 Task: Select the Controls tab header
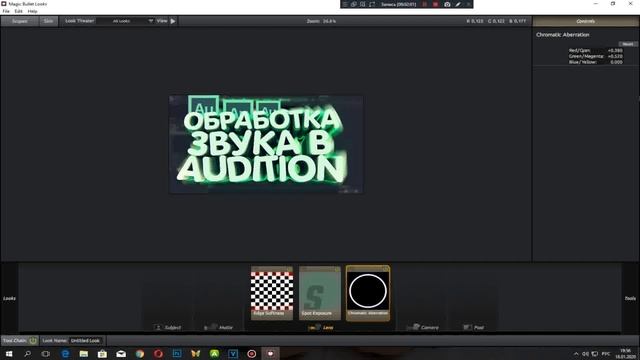(x=586, y=21)
